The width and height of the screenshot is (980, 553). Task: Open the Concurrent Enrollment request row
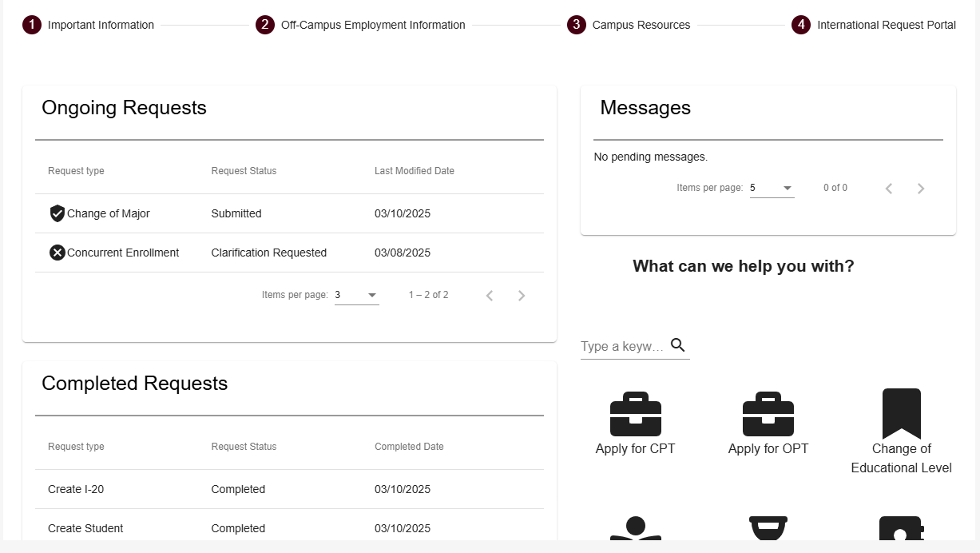coord(289,253)
